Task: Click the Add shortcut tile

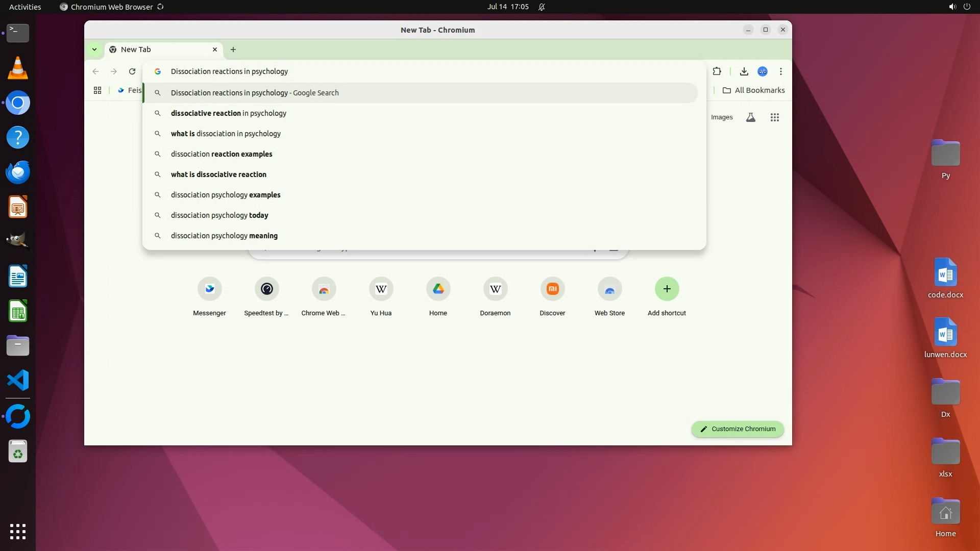Action: [667, 289]
